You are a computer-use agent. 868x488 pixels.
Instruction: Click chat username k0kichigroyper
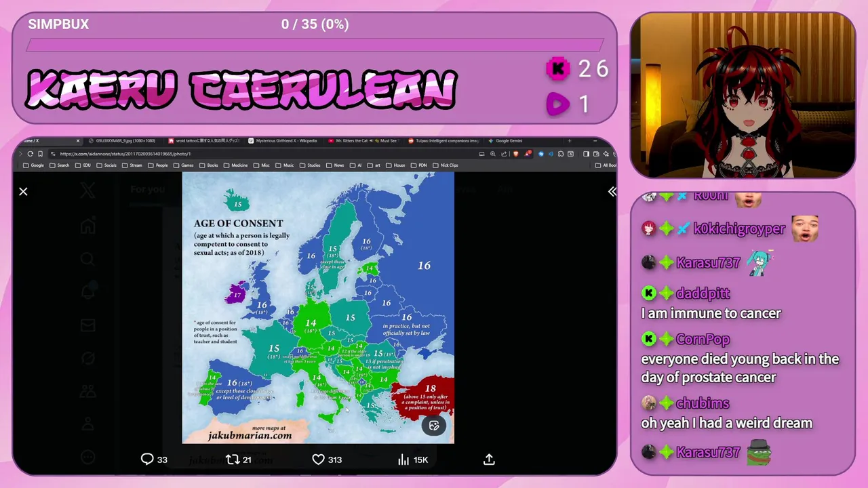coord(739,229)
